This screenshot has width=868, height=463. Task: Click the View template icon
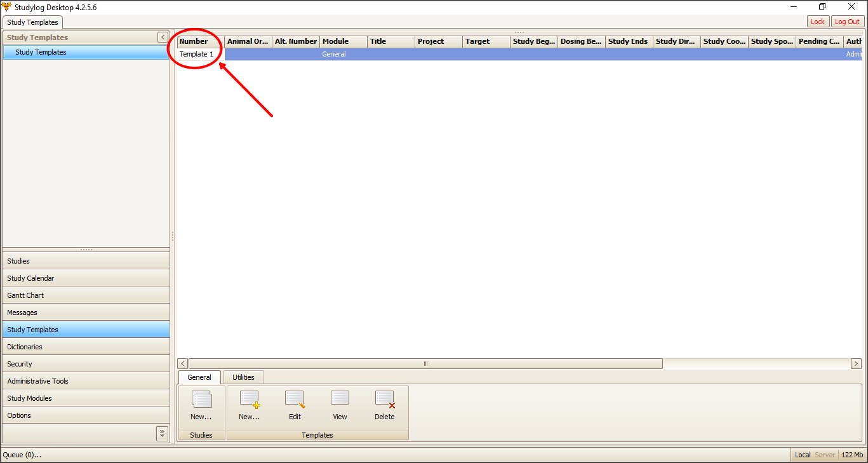(340, 398)
